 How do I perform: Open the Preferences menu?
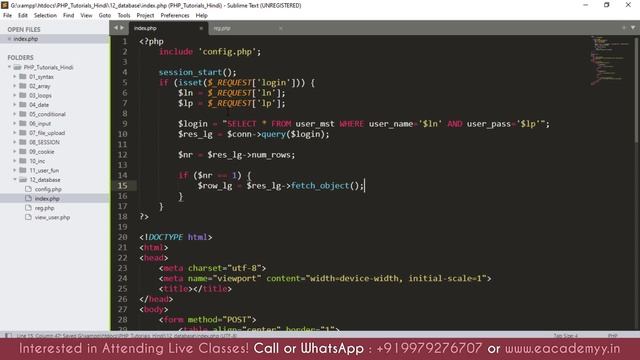click(x=175, y=16)
